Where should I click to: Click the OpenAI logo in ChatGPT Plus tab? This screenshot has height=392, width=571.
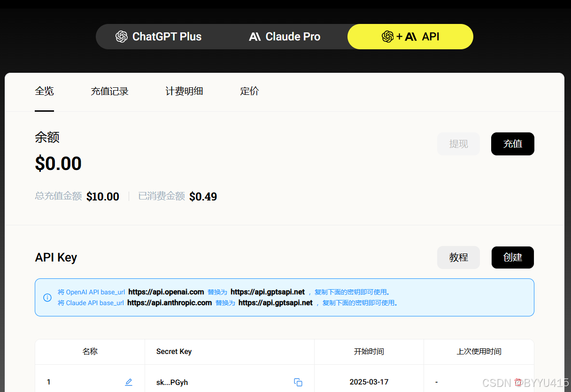(122, 37)
